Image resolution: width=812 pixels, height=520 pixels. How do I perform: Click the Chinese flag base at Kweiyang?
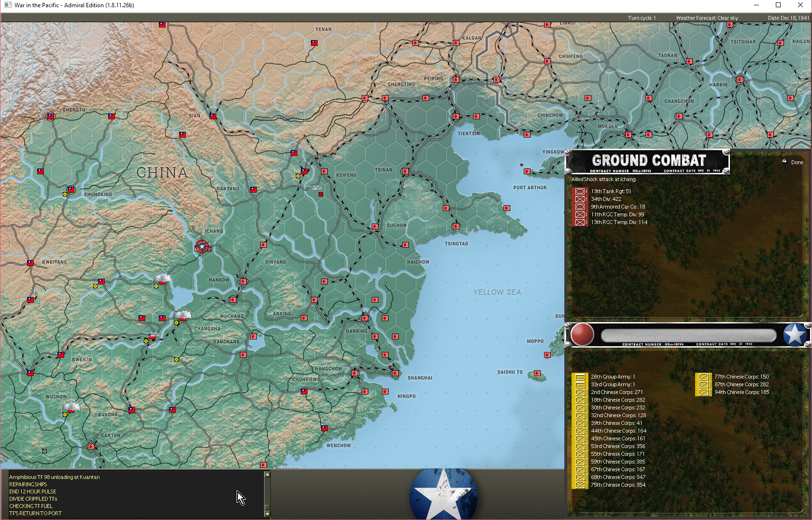[x=30, y=263]
